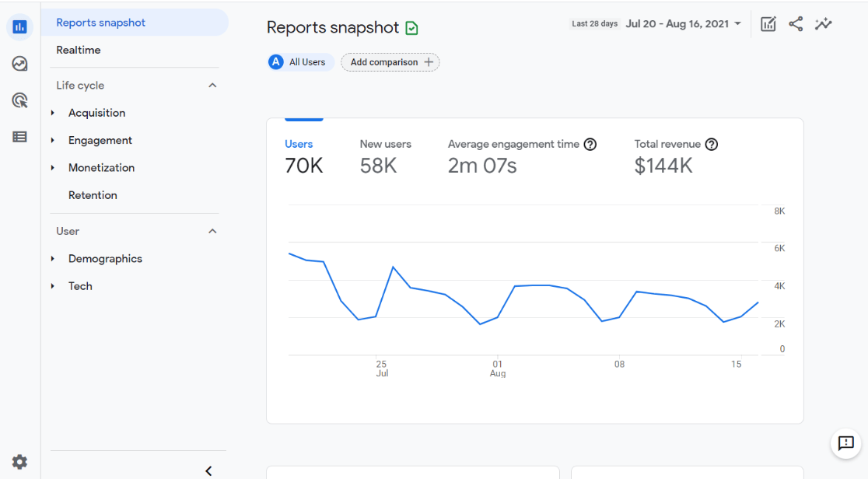868x479 pixels.
Task: Open Insights with the sparkline icon
Action: point(823,24)
